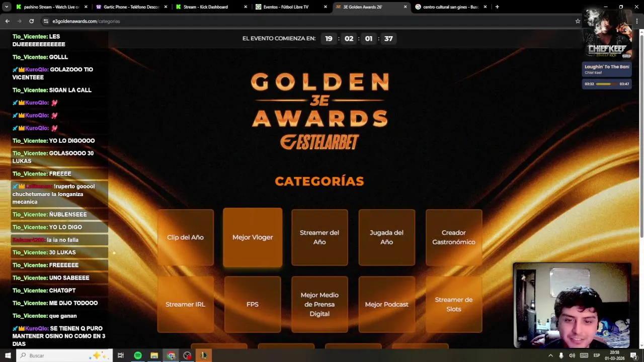Click the taskbar Buscar search box
This screenshot has height=362, width=644.
(64, 355)
